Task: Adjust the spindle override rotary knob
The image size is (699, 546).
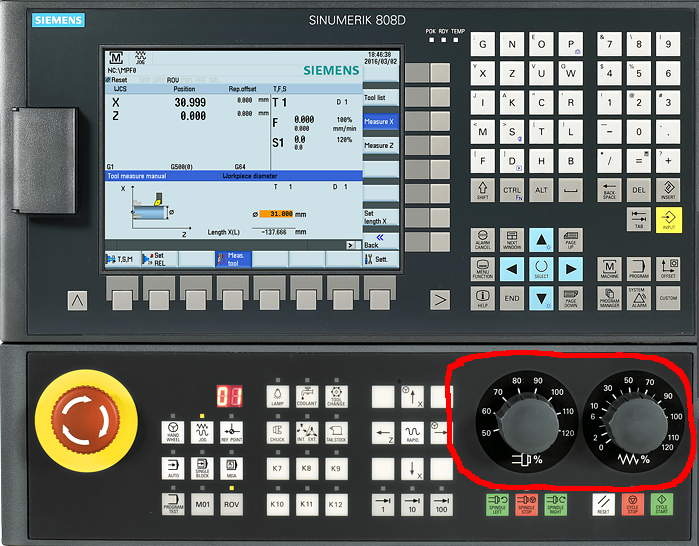Action: [527, 423]
